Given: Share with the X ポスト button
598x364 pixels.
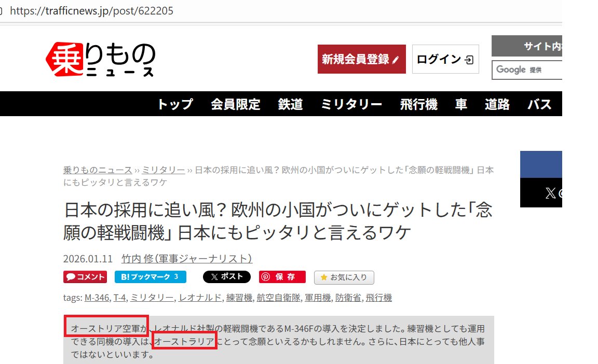Looking at the screenshot, I should [x=226, y=277].
